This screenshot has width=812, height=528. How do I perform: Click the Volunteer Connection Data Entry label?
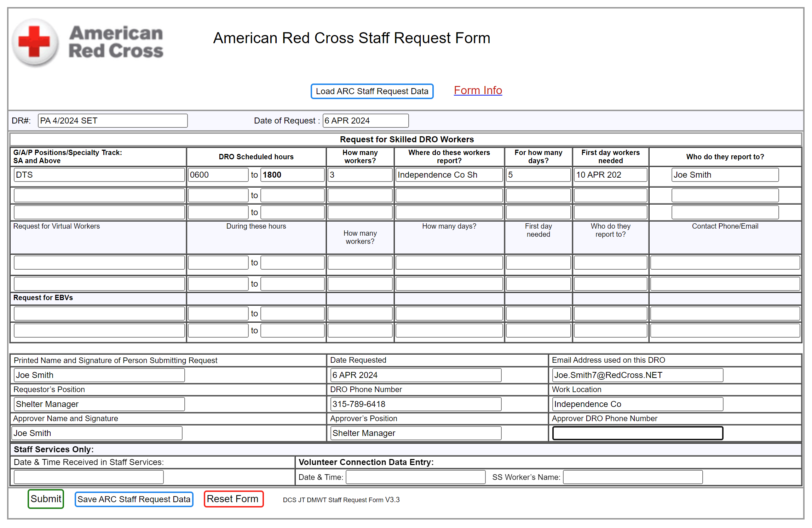[x=366, y=462]
